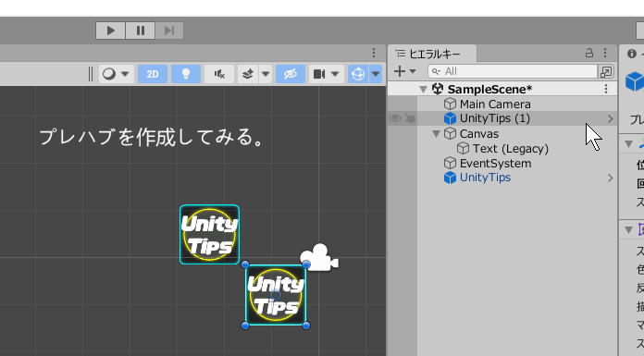Toggle hidden objects visibility eye button
The width and height of the screenshot is (644, 356).
click(291, 74)
